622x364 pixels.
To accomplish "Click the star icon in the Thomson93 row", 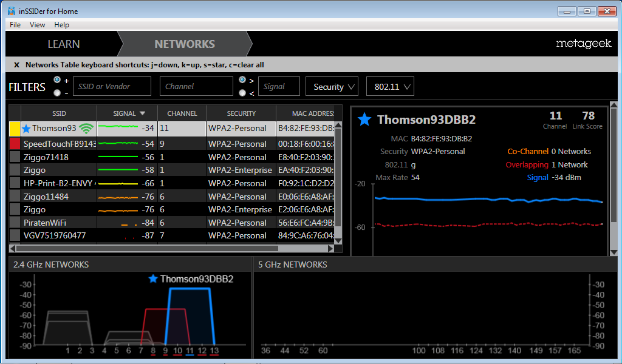I will click(x=26, y=129).
